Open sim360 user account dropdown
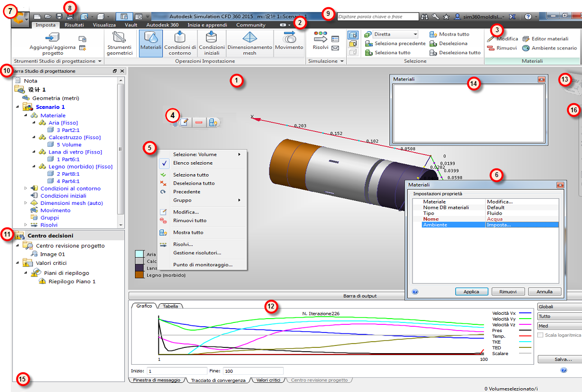The height and width of the screenshot is (392, 582). point(480,16)
